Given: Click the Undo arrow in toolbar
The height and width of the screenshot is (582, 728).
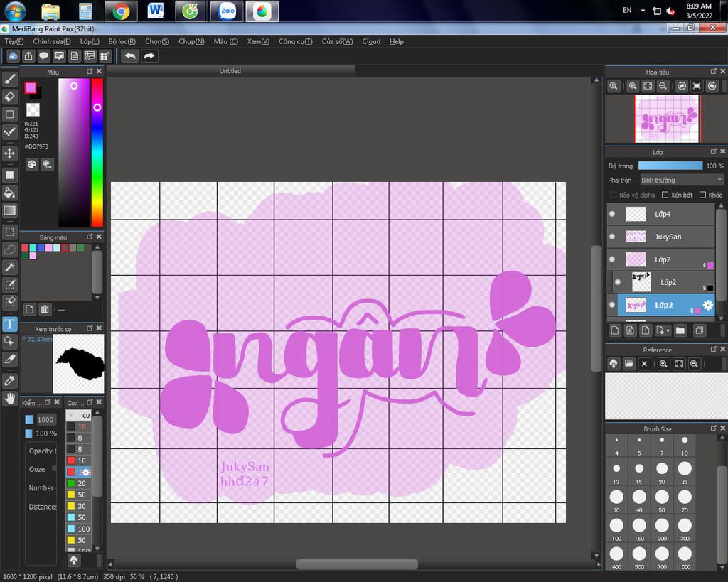Looking at the screenshot, I should (131, 56).
